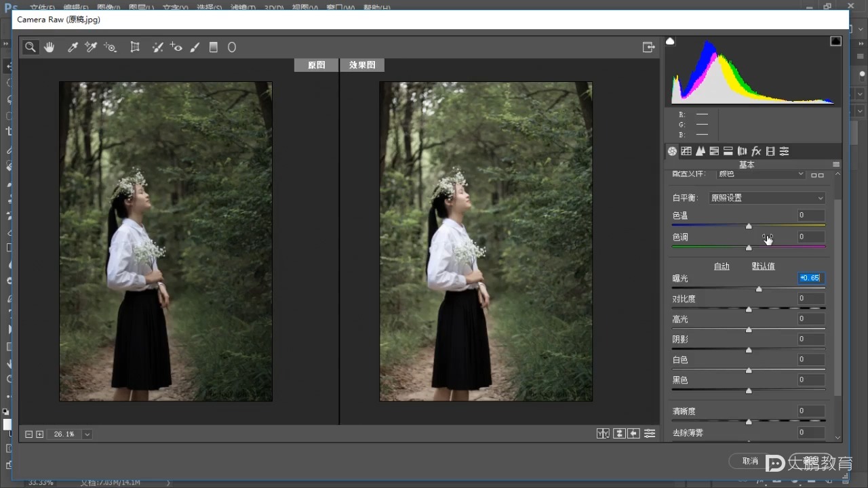Copy current settings to before icon

(x=634, y=434)
